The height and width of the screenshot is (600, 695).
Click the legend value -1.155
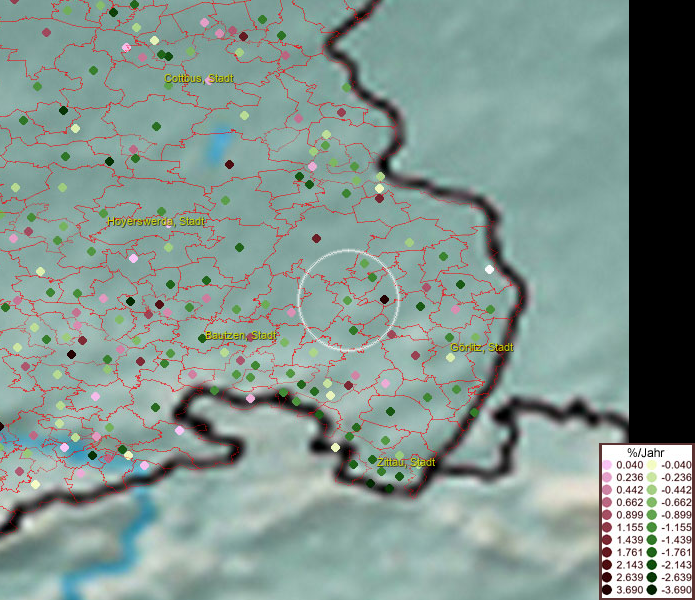[x=676, y=527]
